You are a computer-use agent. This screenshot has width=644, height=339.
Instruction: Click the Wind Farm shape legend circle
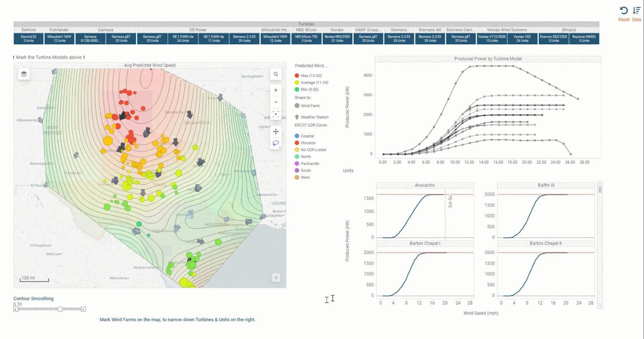tap(297, 106)
